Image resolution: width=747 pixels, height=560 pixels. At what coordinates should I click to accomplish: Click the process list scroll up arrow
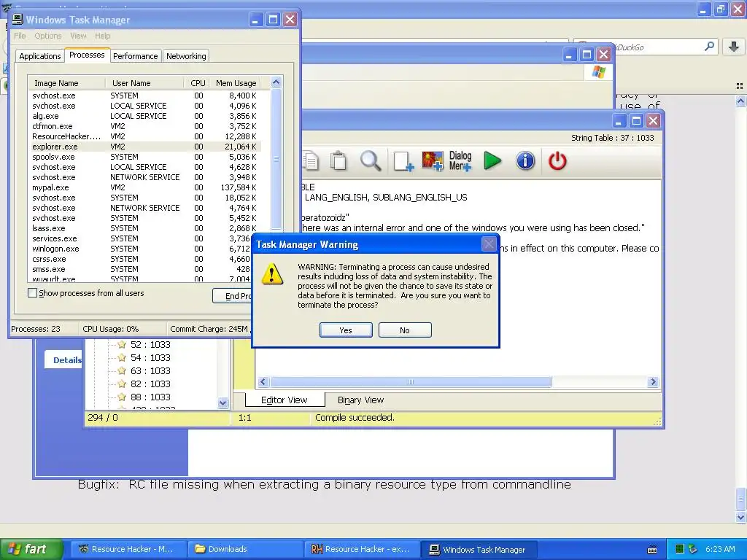tap(276, 82)
